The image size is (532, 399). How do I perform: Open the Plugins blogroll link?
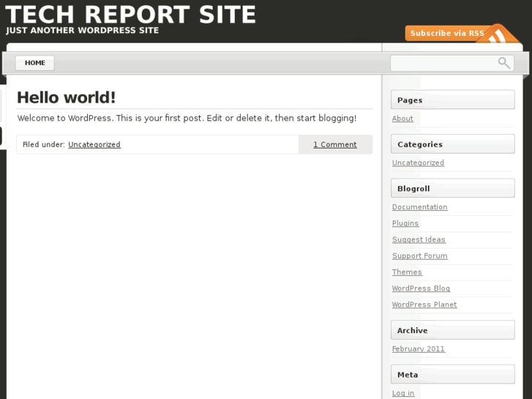click(x=405, y=223)
